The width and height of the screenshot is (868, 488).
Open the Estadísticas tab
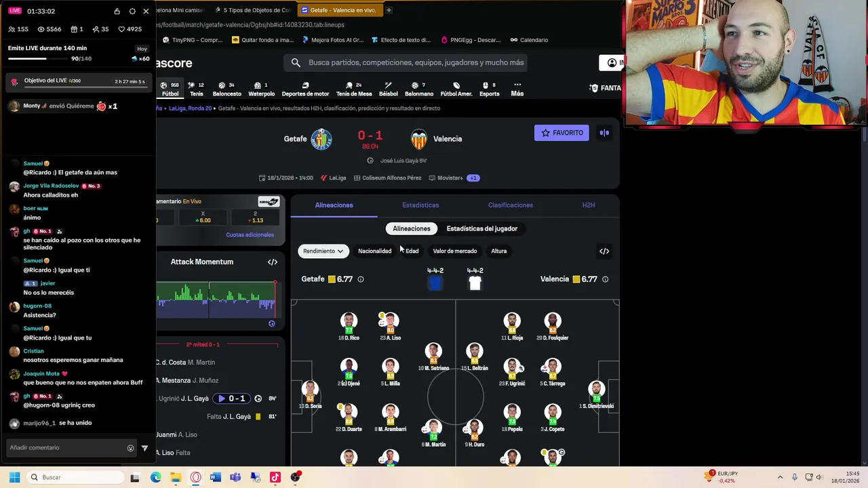coord(420,205)
